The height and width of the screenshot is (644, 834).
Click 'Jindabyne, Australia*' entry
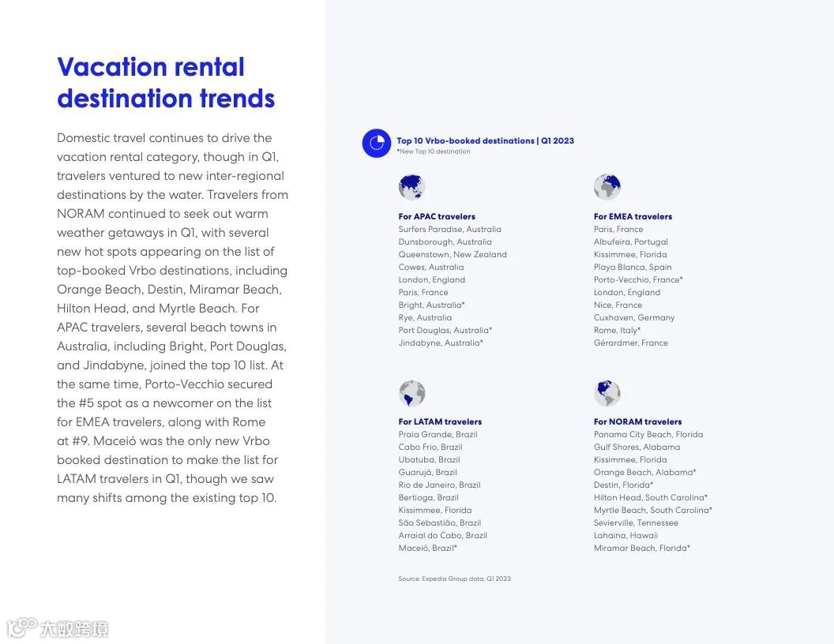[441, 343]
